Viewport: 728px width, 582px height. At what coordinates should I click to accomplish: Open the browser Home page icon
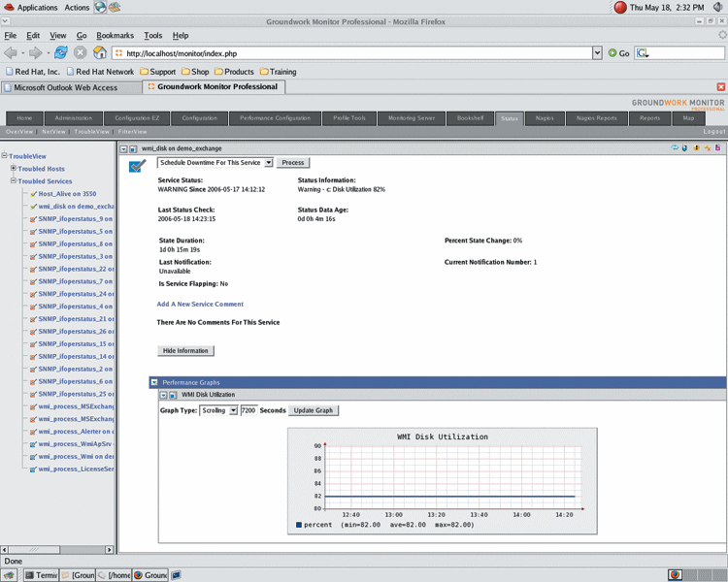(x=100, y=52)
